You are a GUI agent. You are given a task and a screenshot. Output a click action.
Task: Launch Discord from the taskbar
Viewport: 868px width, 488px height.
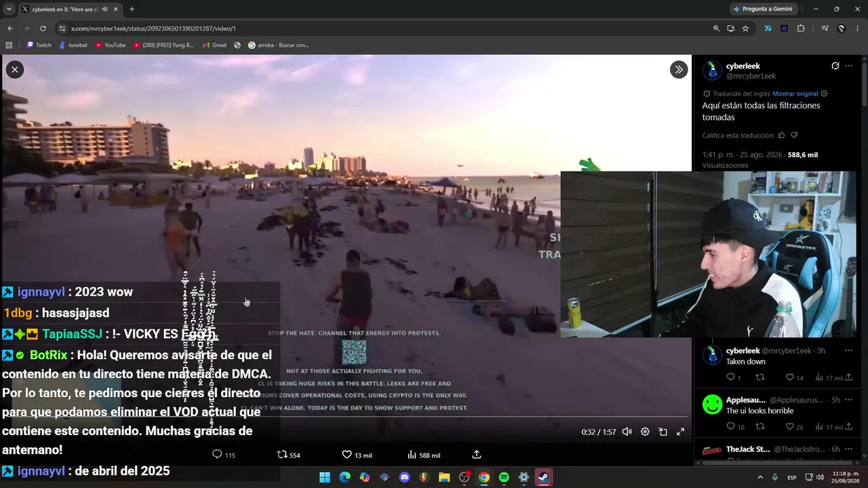(405, 477)
